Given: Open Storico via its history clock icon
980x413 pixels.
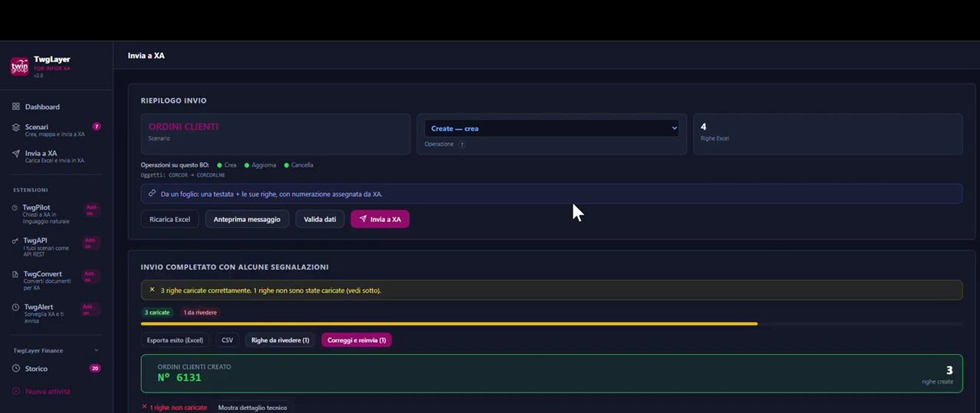Looking at the screenshot, I should tap(16, 368).
